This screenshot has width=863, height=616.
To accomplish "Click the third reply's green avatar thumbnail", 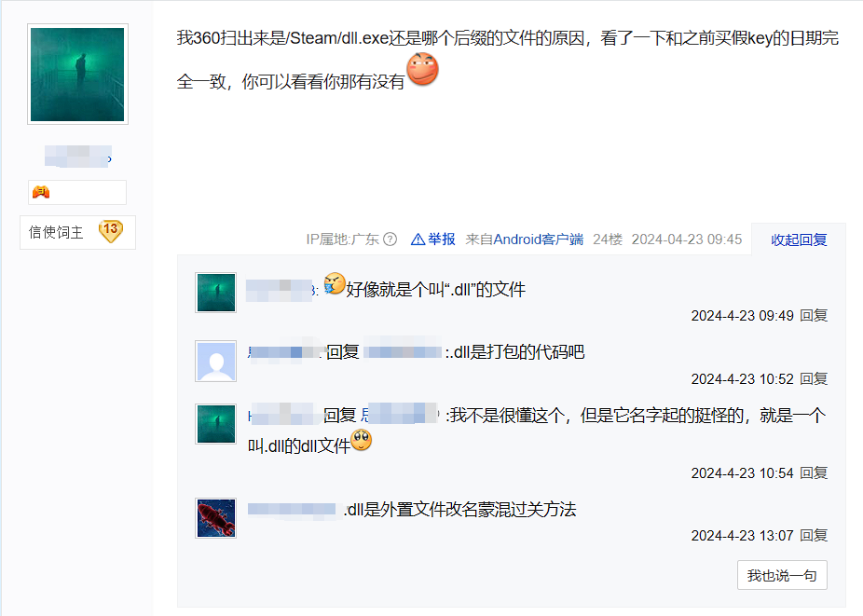I will click(x=216, y=424).
